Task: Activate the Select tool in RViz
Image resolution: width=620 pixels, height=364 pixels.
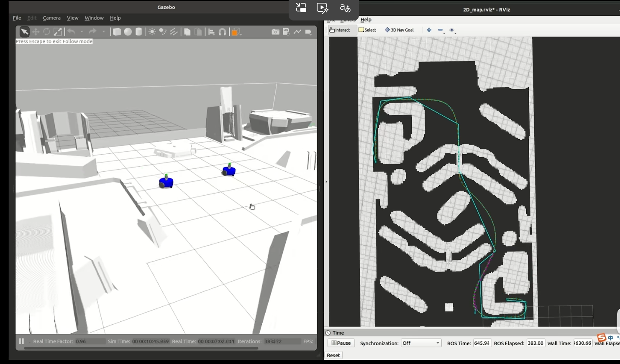Action: tap(367, 30)
